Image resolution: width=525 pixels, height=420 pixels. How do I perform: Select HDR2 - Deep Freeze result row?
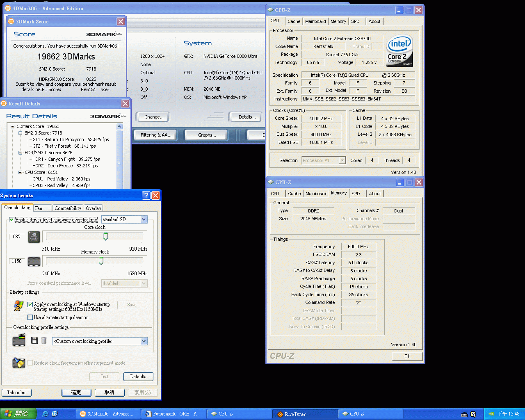[65, 166]
